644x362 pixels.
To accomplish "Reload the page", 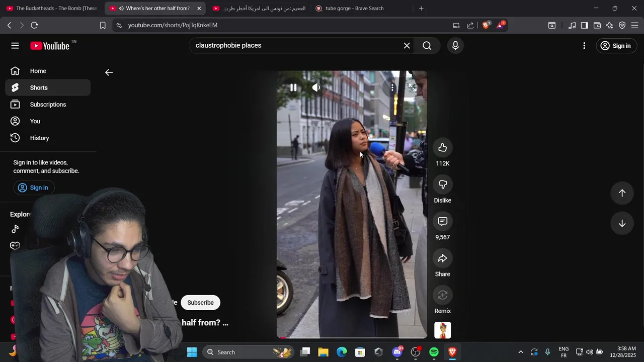I will point(34,25).
